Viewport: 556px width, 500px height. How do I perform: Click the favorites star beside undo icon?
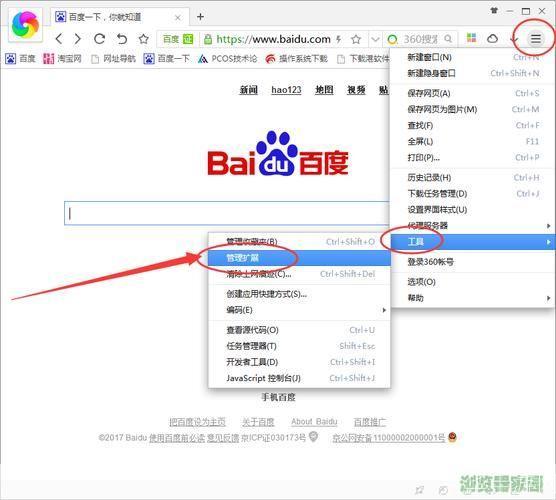click(143, 39)
